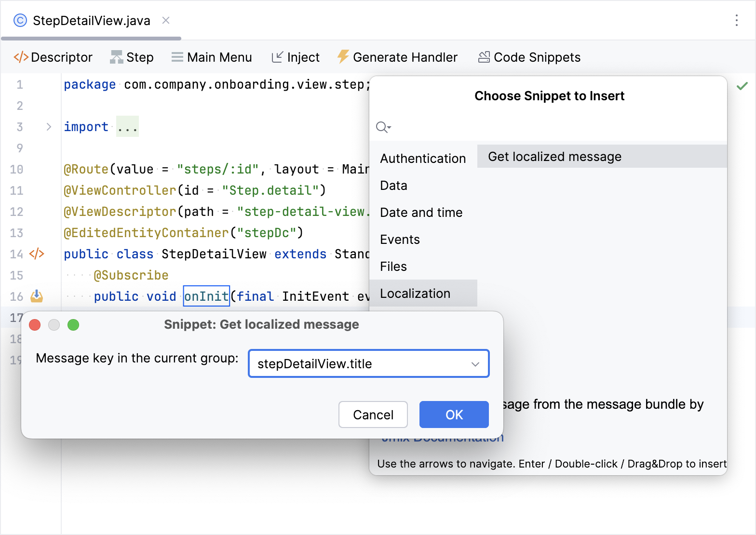Open Main Menu from the toolbar
This screenshot has width=756, height=535.
211,57
